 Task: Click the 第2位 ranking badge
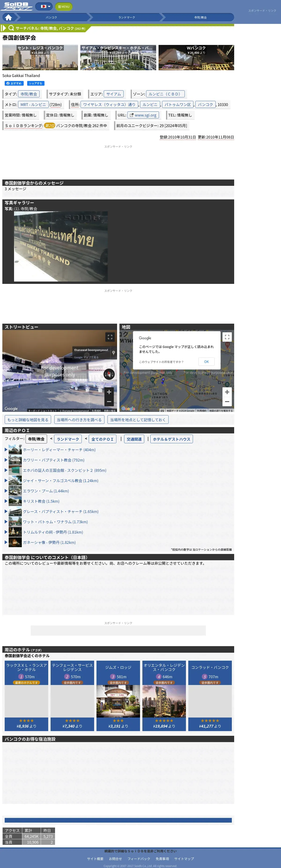tap(50, 125)
